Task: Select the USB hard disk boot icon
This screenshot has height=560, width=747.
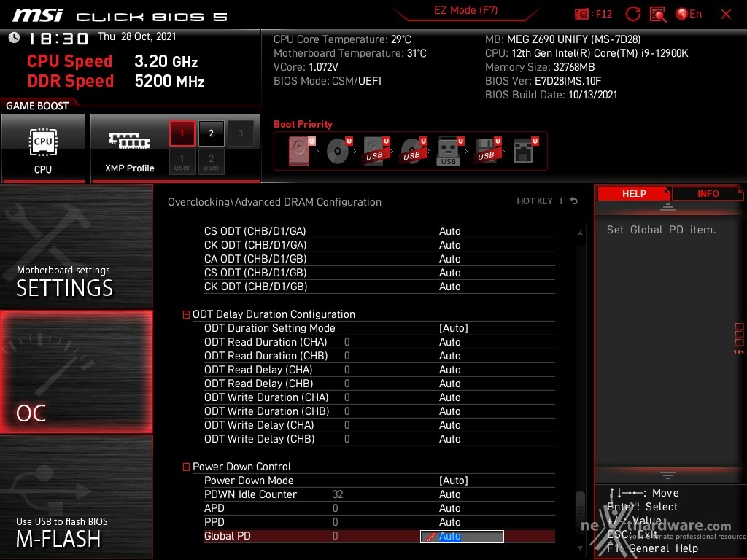Action: click(376, 150)
